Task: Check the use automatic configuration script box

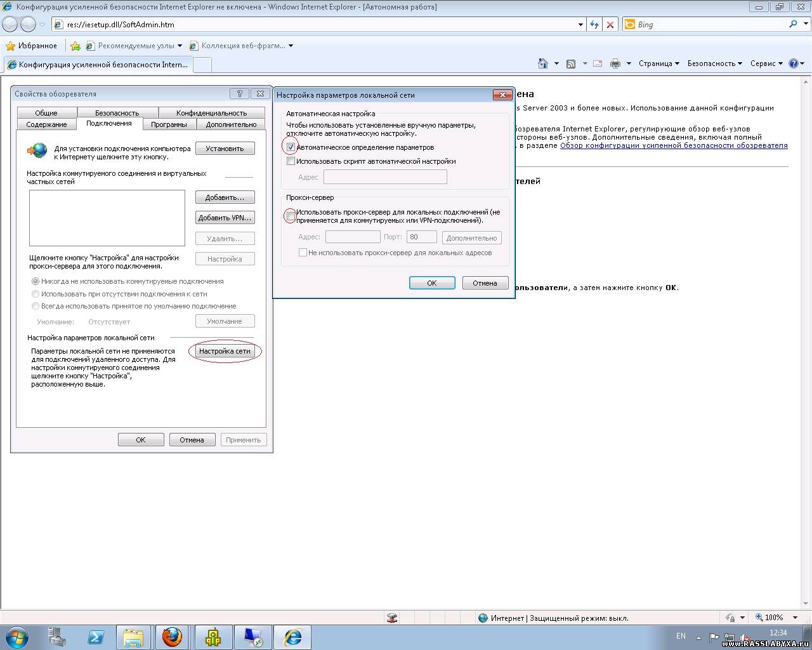Action: click(291, 161)
